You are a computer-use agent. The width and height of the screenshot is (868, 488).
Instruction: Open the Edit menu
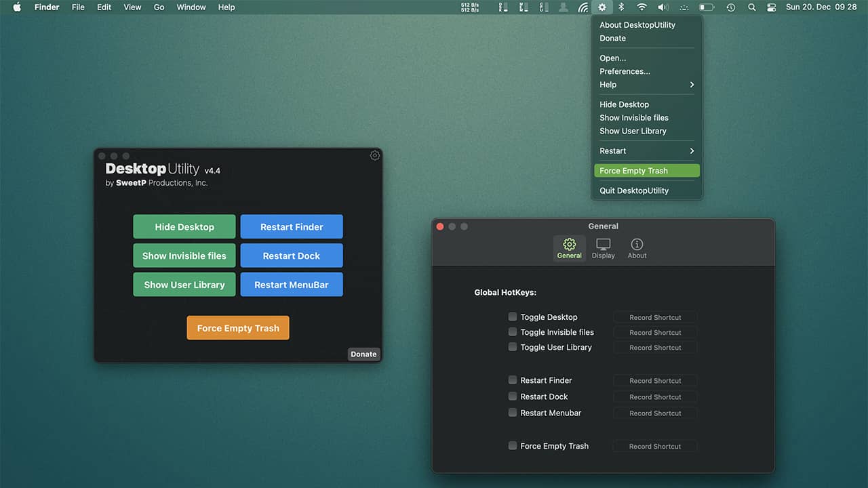[x=104, y=7]
